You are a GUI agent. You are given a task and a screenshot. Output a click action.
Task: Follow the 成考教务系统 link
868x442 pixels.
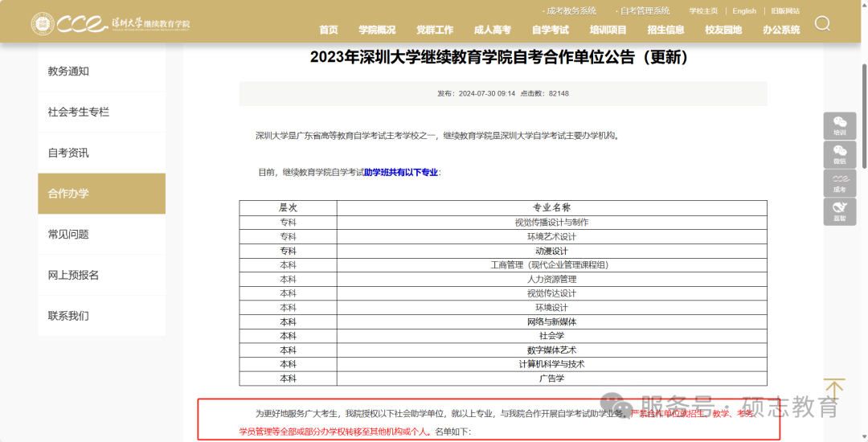point(570,11)
